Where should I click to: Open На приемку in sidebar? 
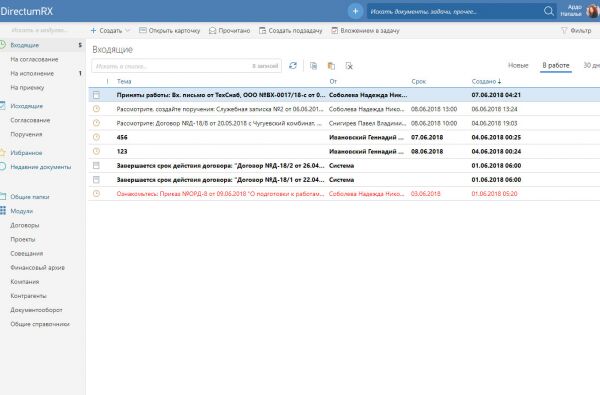[27, 87]
